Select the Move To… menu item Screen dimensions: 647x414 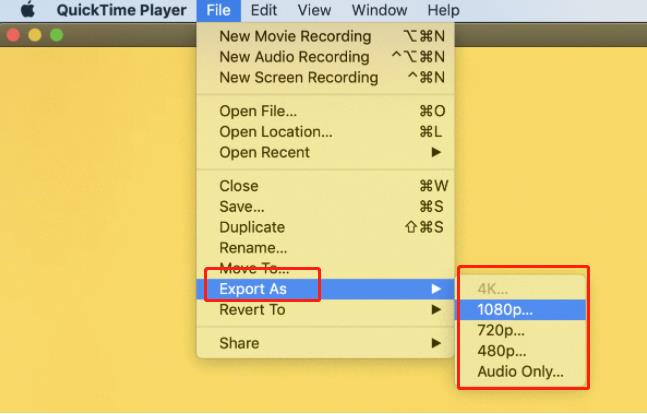326,268
